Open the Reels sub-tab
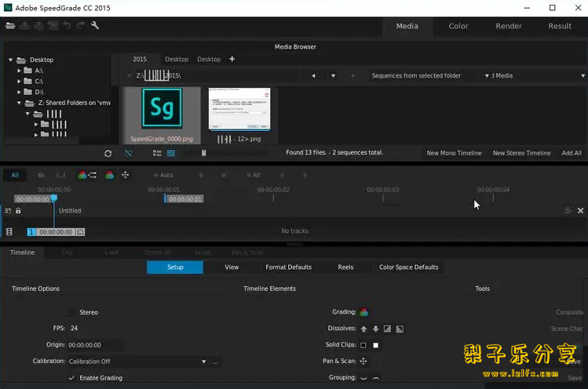588x389 pixels. click(x=345, y=267)
